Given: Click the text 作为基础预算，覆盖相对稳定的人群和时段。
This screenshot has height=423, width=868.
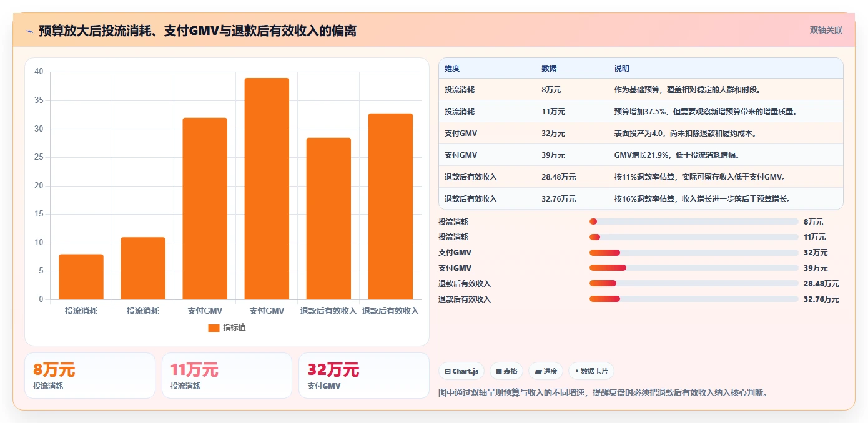Looking at the screenshot, I should coord(687,90).
